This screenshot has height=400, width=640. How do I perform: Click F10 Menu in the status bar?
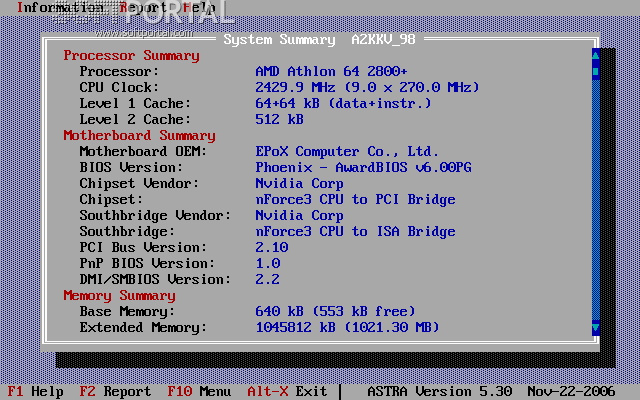point(199,391)
